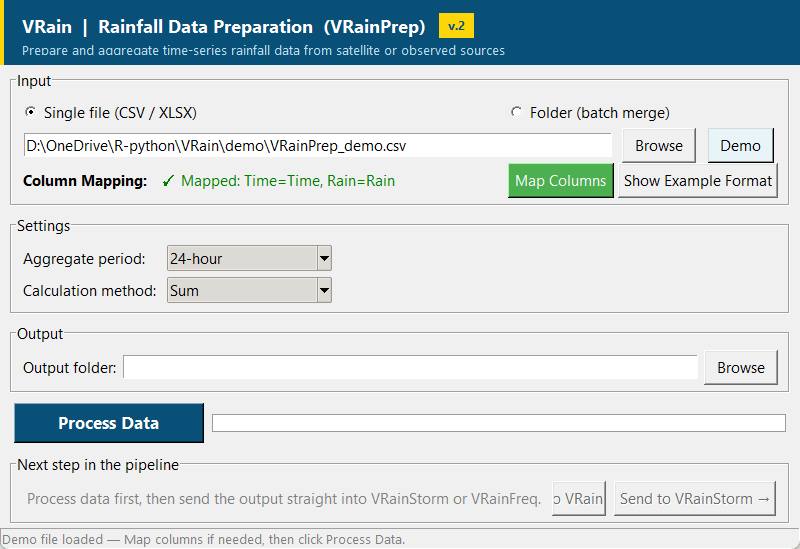Click the 'Aggregate period:' label

[84, 259]
